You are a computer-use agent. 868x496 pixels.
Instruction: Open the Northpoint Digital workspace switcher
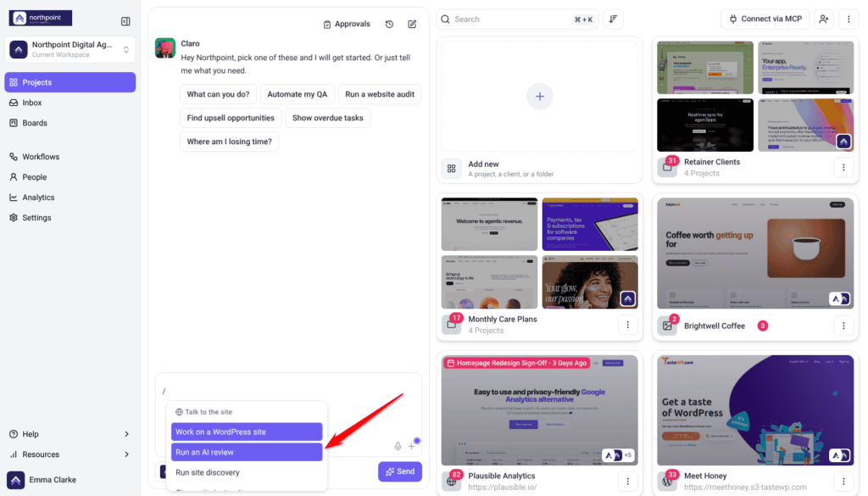coord(70,49)
